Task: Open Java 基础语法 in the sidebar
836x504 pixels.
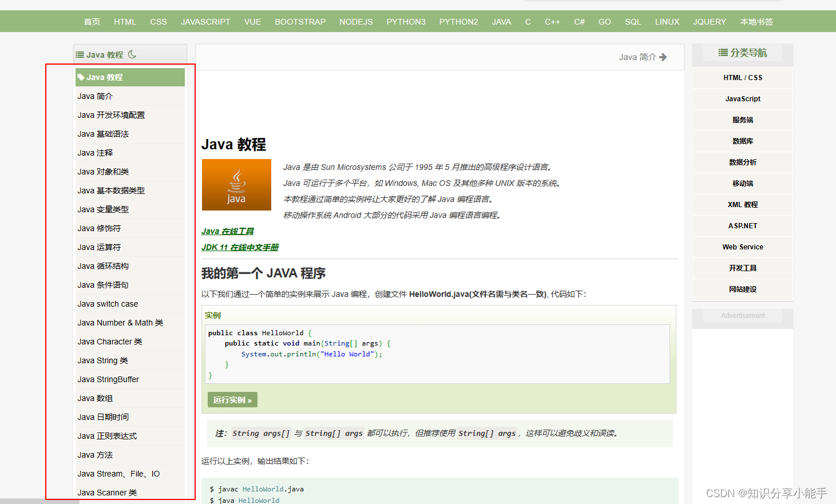Action: 130,134
